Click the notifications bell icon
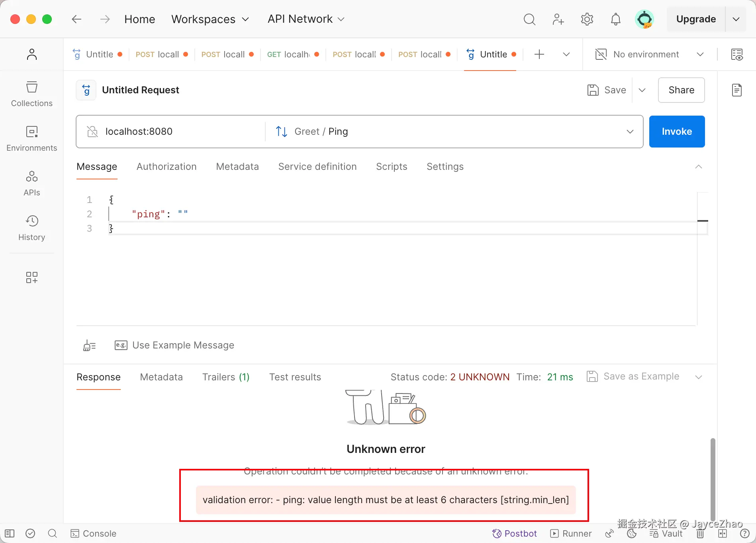The width and height of the screenshot is (756, 543). pos(615,19)
